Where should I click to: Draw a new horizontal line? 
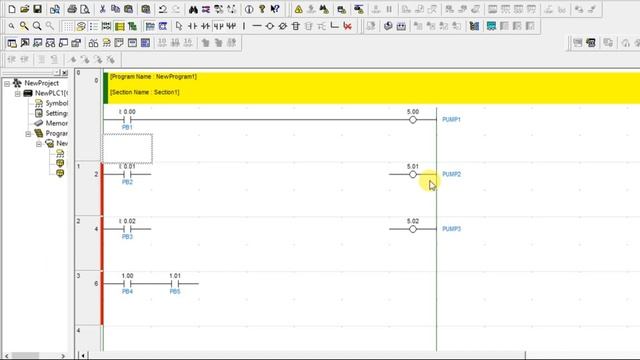(x=257, y=26)
